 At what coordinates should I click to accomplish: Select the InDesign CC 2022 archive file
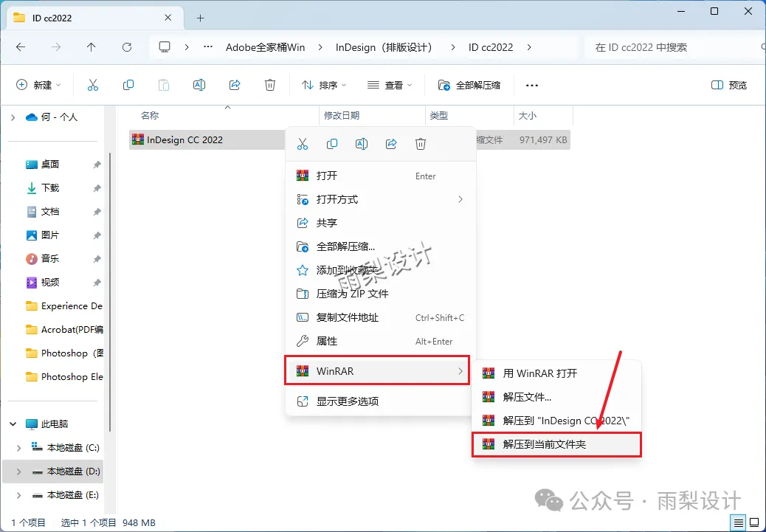207,139
